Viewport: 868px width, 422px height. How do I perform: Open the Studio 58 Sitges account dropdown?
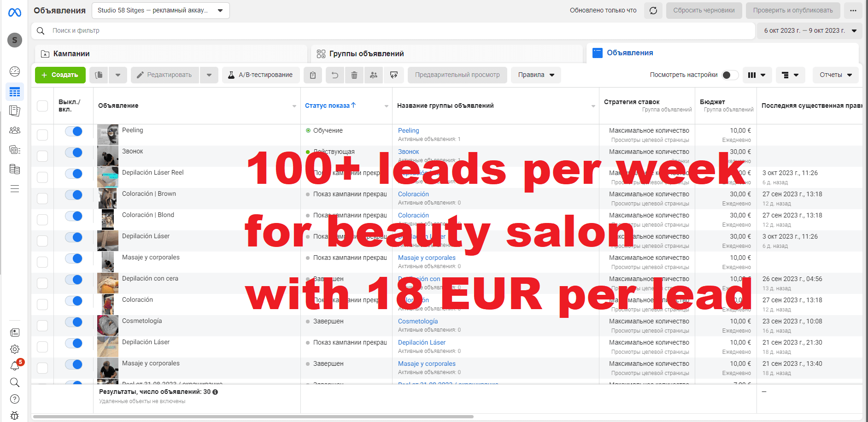pos(161,11)
